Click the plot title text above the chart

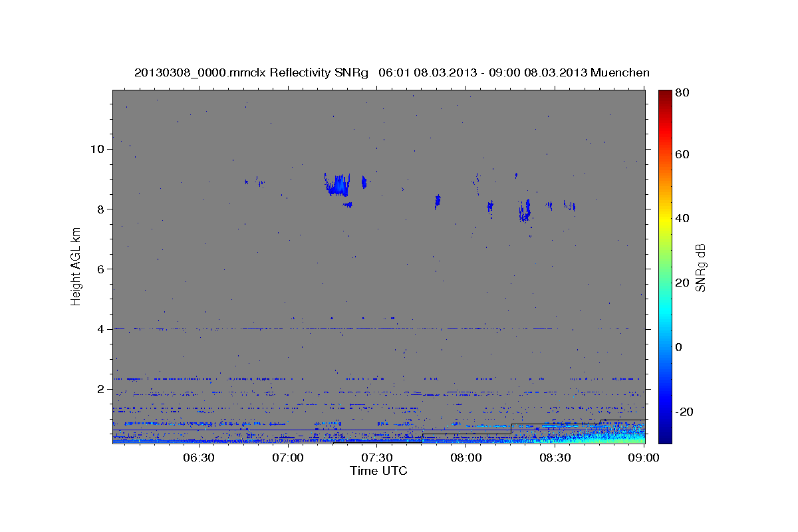point(392,72)
